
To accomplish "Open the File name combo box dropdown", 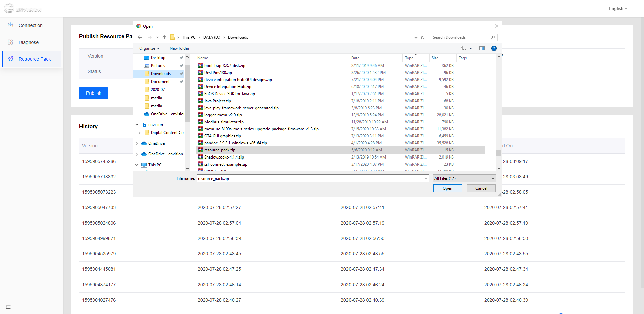I will click(426, 178).
